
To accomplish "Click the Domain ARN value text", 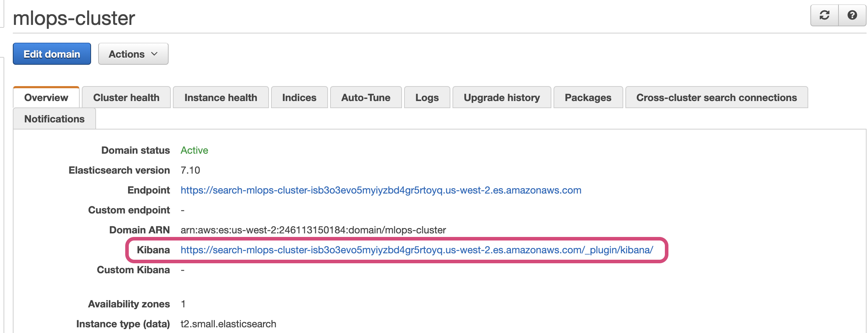I will 313,230.
